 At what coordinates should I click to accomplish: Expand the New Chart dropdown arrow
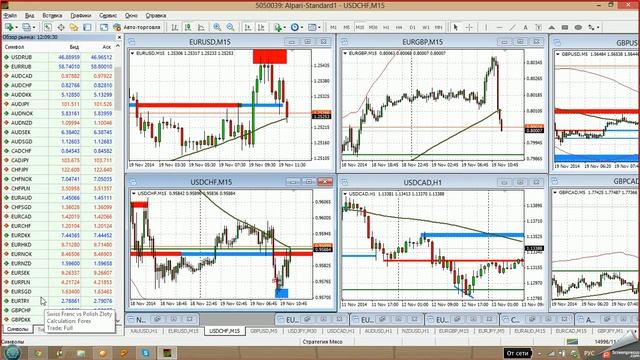(x=16, y=27)
